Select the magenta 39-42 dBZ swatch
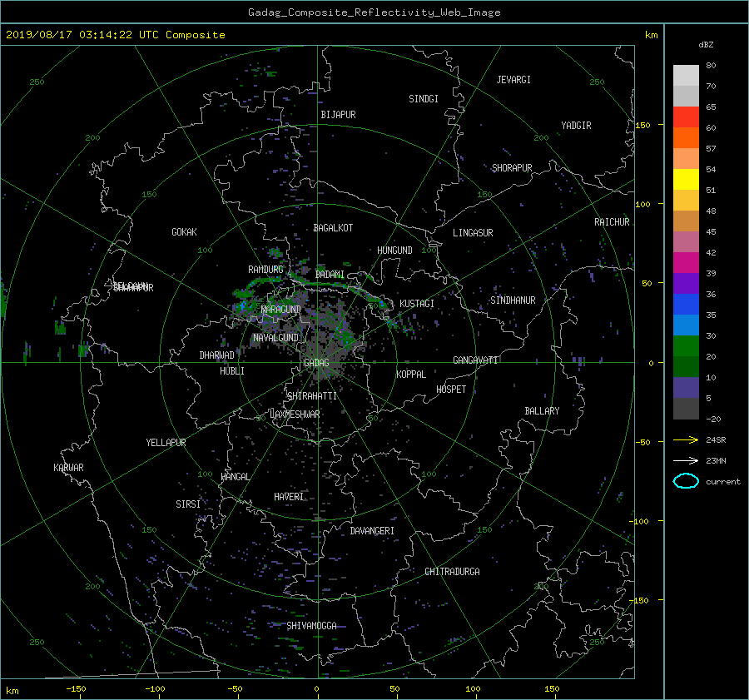 pyautogui.click(x=686, y=263)
